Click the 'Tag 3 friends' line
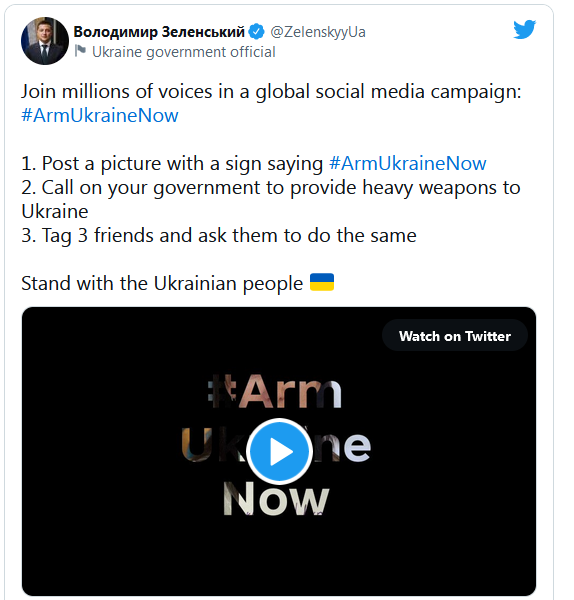This screenshot has width=574, height=600. [x=219, y=235]
